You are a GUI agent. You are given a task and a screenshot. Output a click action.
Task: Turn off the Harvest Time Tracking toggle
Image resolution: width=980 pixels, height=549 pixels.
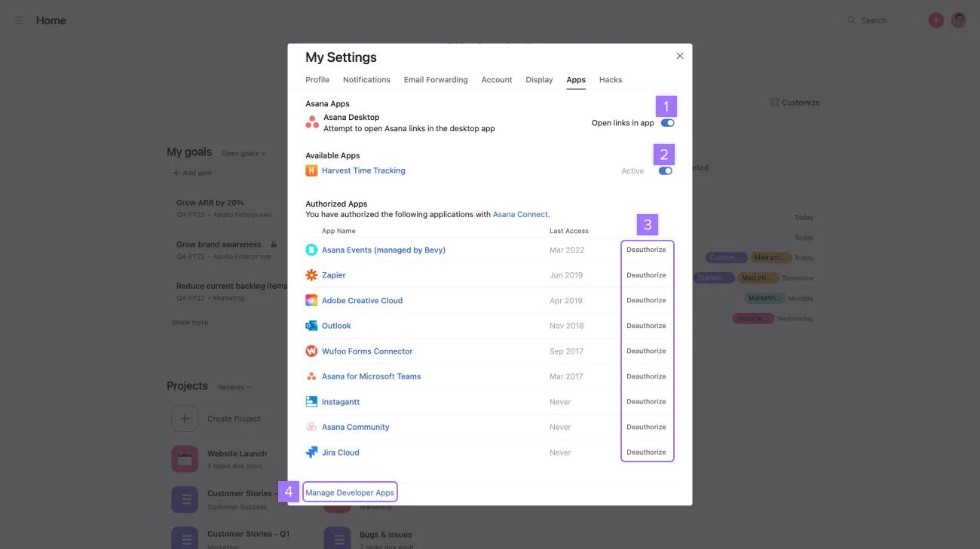click(664, 170)
